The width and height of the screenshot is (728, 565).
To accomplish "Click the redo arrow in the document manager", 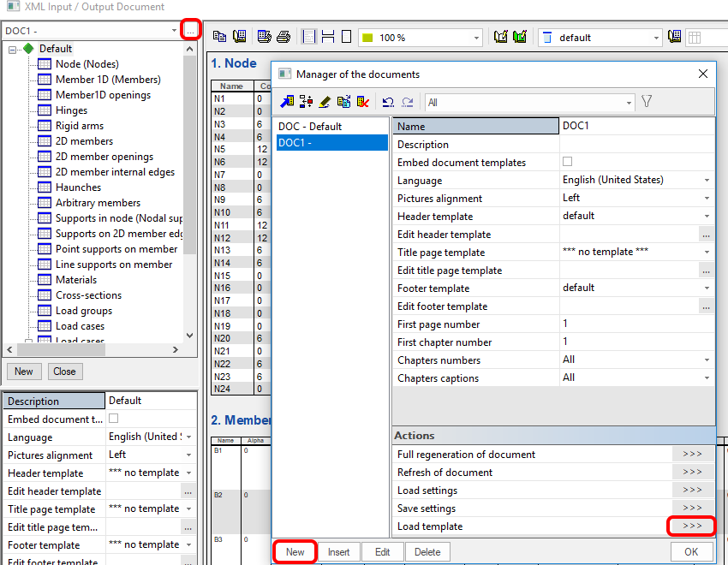I will coord(407,102).
